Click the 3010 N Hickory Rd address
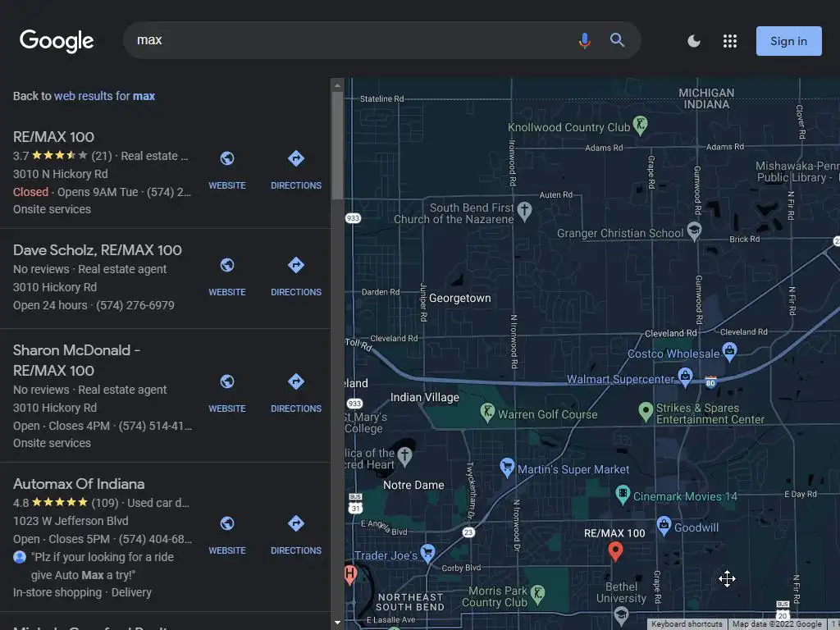The width and height of the screenshot is (840, 630). pos(61,174)
